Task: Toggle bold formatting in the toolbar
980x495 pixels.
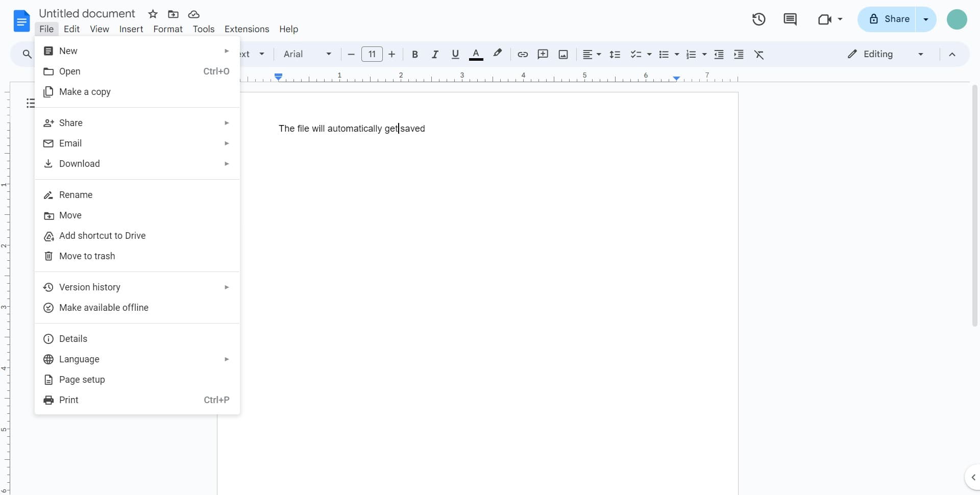Action: 415,54
